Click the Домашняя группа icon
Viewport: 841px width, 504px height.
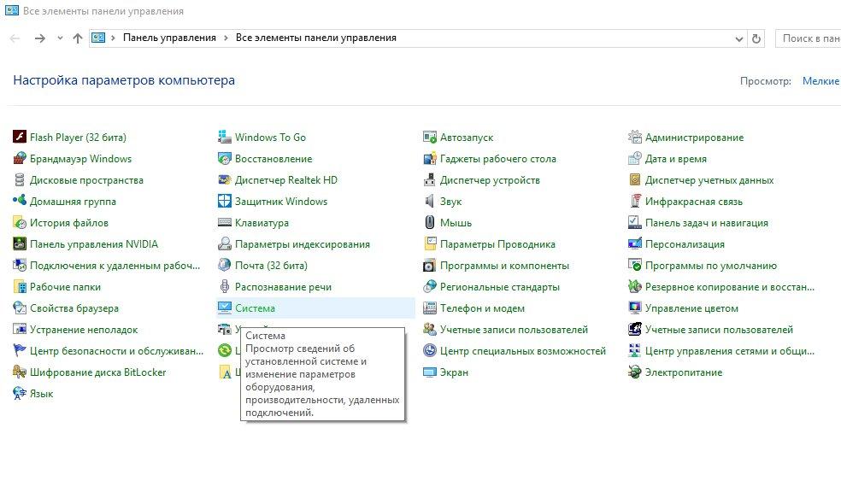coord(20,201)
